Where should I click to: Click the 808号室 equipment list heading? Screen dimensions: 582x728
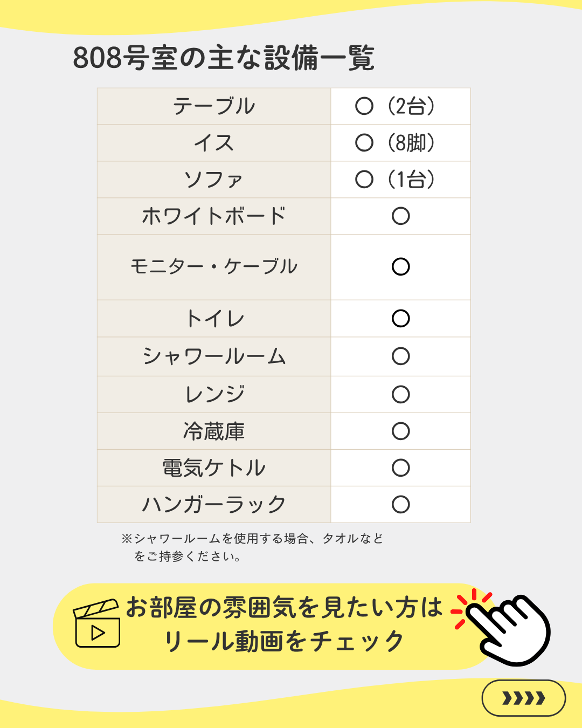point(224,58)
